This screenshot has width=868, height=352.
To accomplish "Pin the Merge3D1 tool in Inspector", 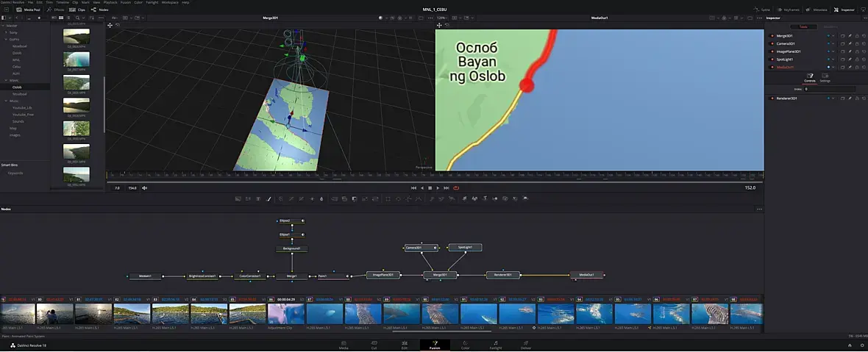I will (850, 35).
